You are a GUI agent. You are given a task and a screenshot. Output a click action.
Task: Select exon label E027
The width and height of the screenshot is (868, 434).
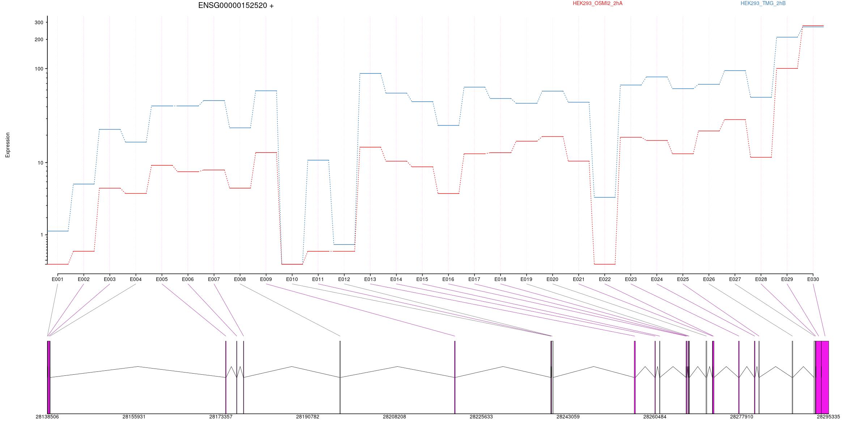tap(735, 279)
